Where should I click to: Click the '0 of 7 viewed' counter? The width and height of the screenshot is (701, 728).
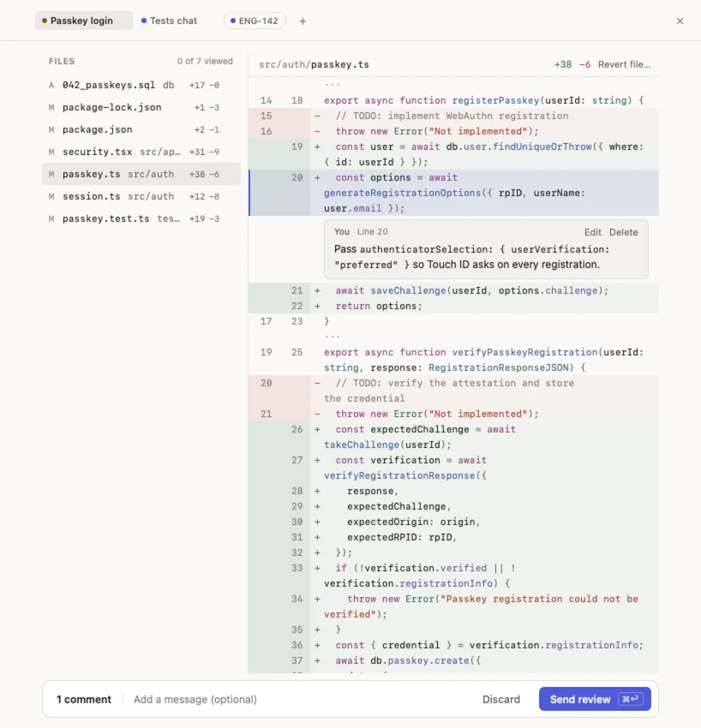pos(205,62)
